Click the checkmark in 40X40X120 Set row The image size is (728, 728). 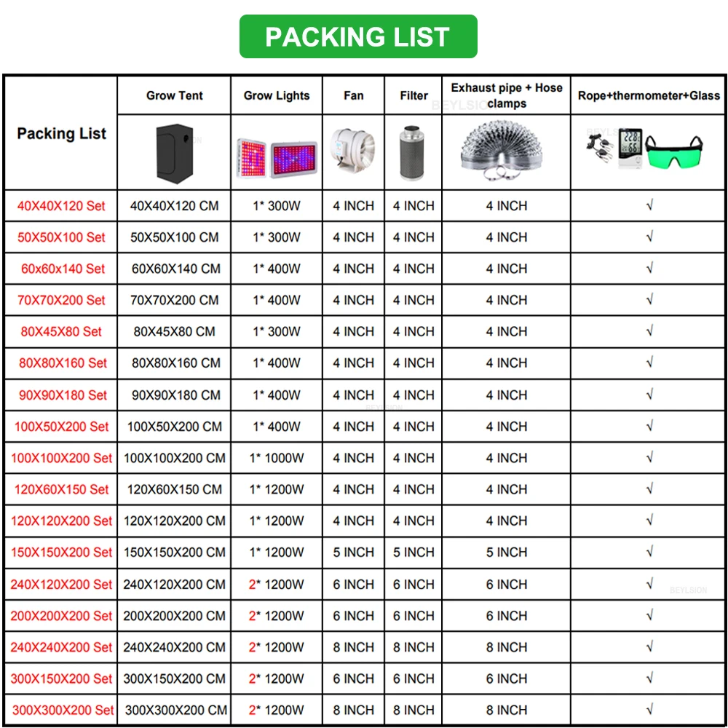coord(649,205)
